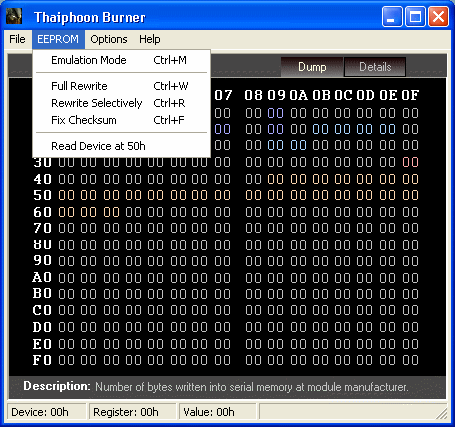Viewport: 455px width, 427px height.
Task: Click the Register status field
Action: (x=133, y=412)
